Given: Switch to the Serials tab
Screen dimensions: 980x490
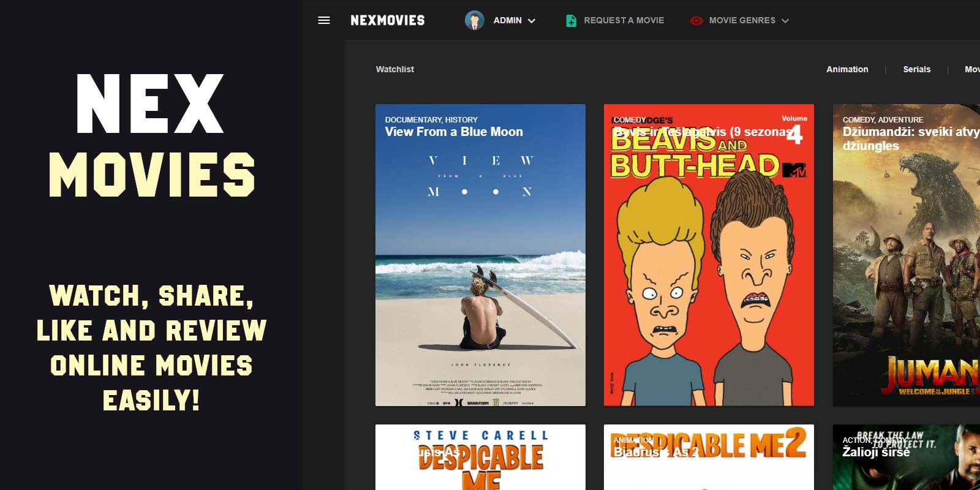Looking at the screenshot, I should (x=917, y=69).
